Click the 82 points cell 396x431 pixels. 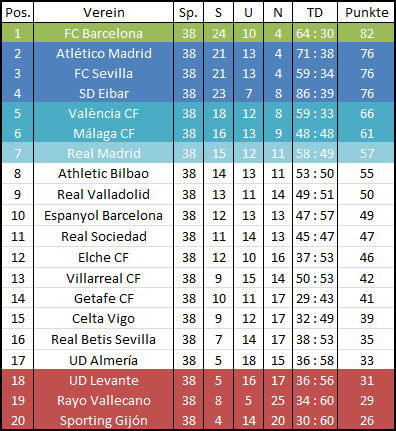(366, 33)
